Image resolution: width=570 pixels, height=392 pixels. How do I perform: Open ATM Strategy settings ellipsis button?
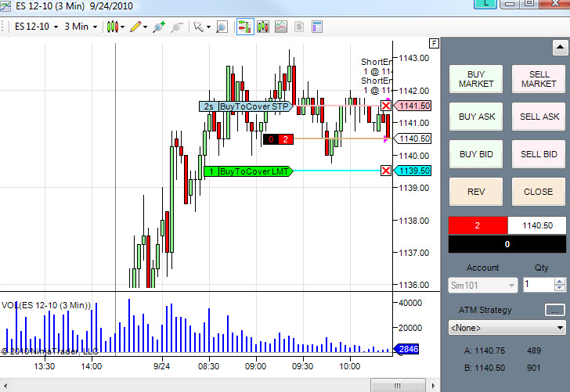[554, 311]
